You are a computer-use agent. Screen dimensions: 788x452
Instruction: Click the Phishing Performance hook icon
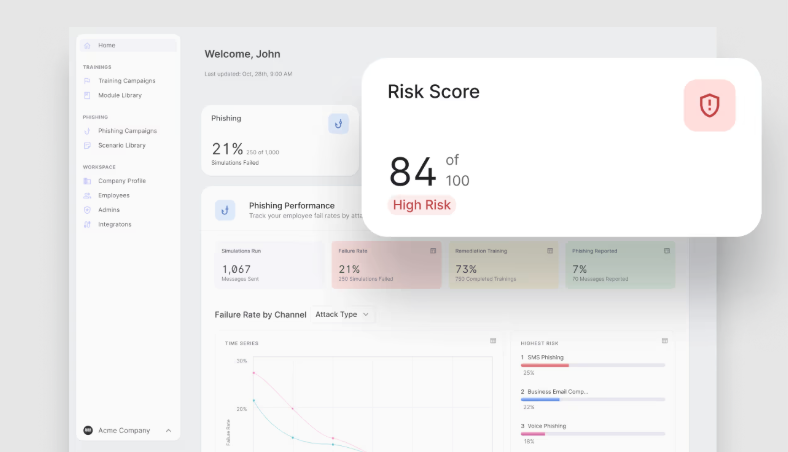(x=225, y=210)
